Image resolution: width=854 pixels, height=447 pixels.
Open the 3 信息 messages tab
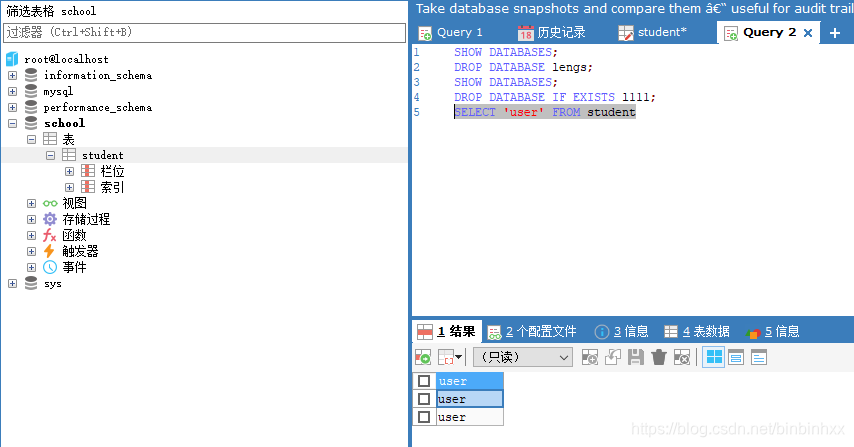(x=621, y=331)
